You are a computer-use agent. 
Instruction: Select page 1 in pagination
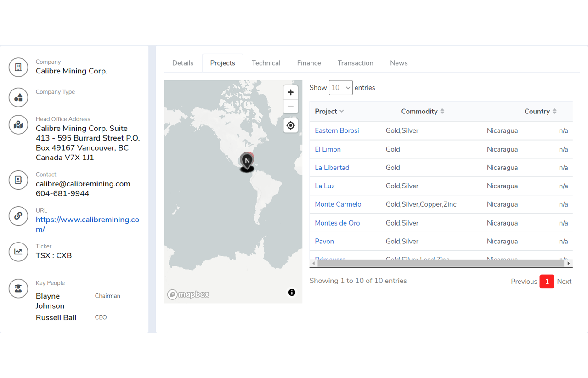(x=547, y=282)
